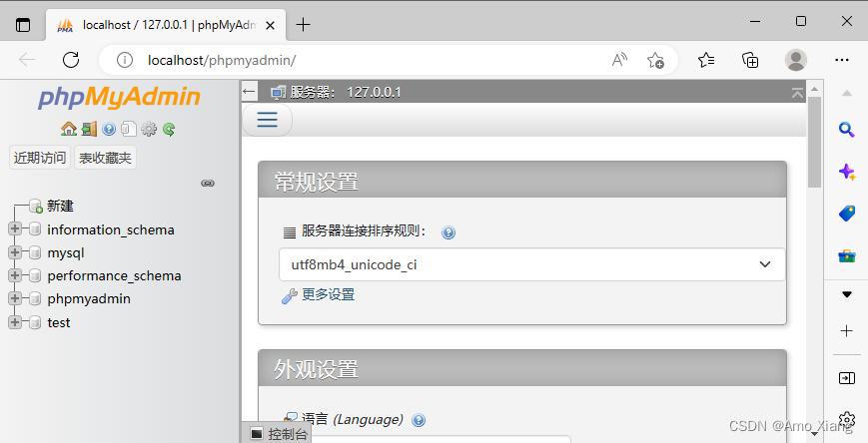Click 新建 to create database
Image resolution: width=868 pixels, height=443 pixels.
pos(60,207)
